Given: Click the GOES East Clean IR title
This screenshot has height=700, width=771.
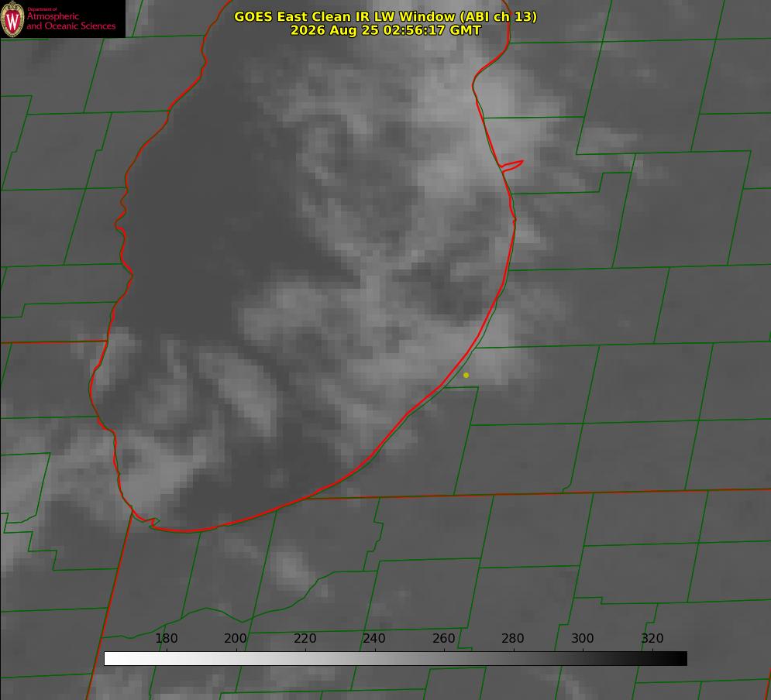Looking at the screenshot, I should 386,16.
